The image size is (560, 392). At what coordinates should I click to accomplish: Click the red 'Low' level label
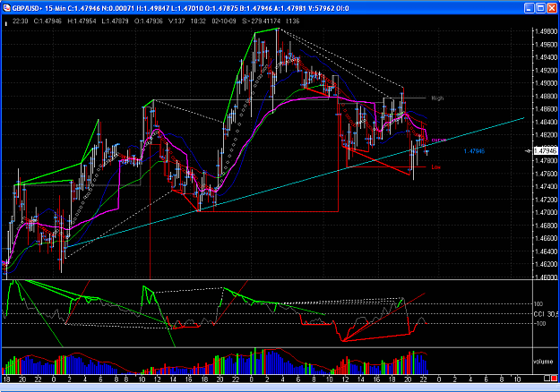pos(435,167)
